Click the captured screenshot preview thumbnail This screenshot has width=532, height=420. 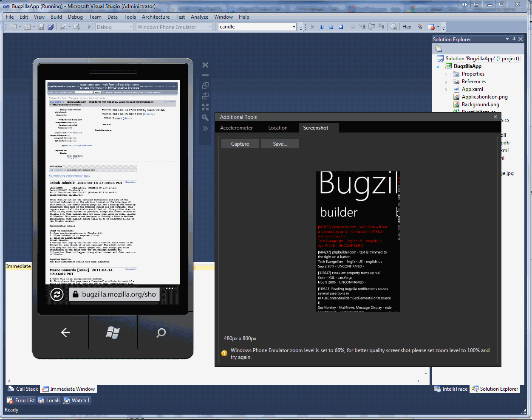pos(358,241)
